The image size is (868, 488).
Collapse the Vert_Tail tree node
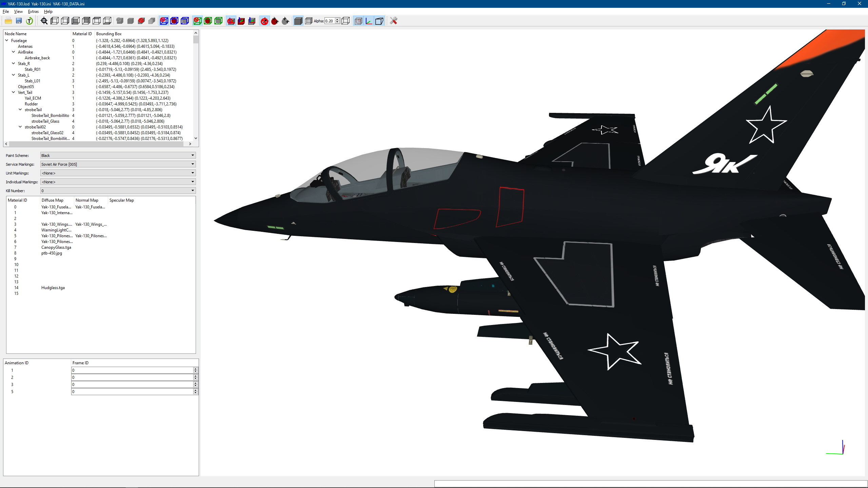[13, 92]
